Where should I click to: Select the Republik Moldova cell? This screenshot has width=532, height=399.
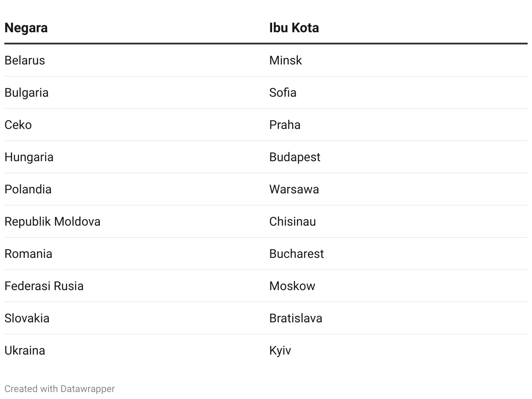(x=52, y=221)
